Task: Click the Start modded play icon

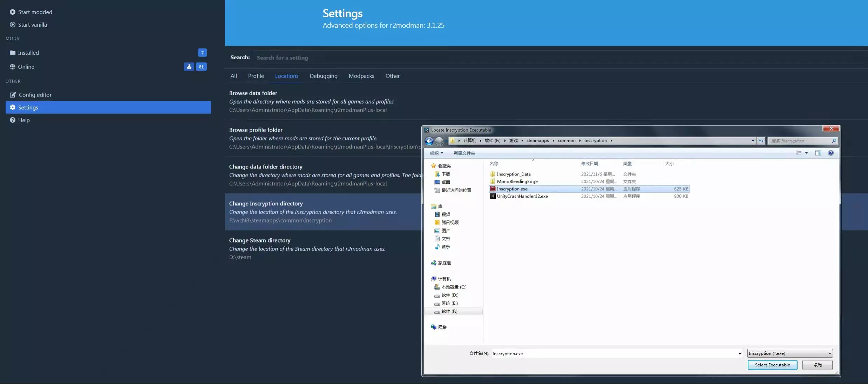Action: click(x=13, y=12)
